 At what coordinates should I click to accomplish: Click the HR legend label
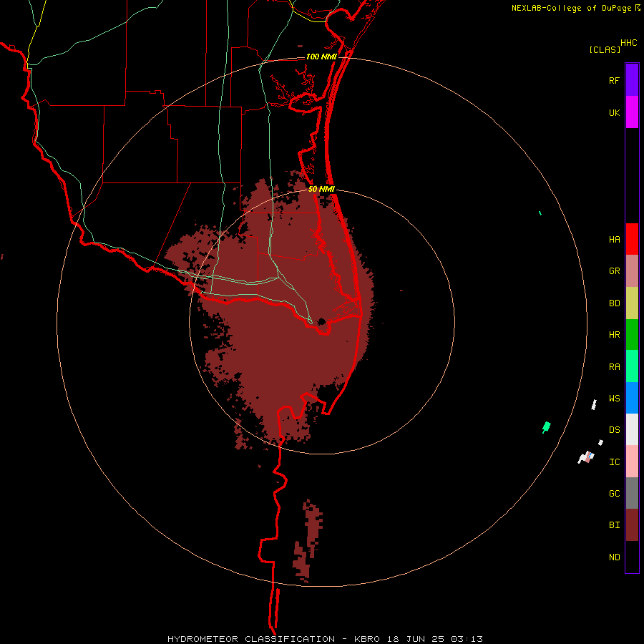coord(614,335)
